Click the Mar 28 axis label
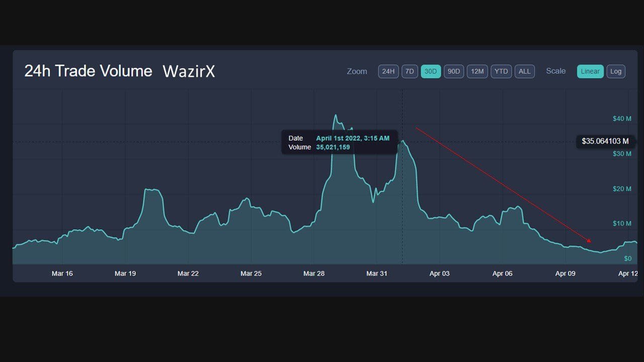This screenshot has height=362, width=644. click(x=313, y=274)
